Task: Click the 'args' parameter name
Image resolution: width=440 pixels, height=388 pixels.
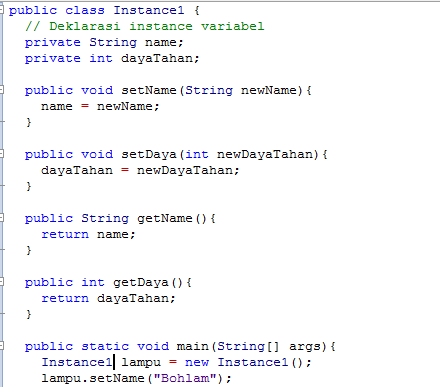Action: coord(305,347)
